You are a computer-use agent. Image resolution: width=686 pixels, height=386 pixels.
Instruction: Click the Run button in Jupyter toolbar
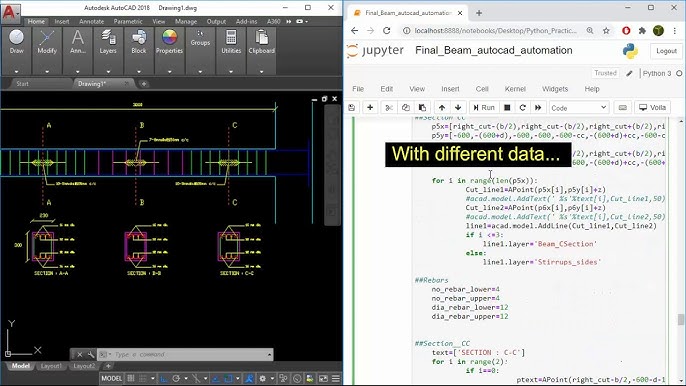(x=483, y=107)
